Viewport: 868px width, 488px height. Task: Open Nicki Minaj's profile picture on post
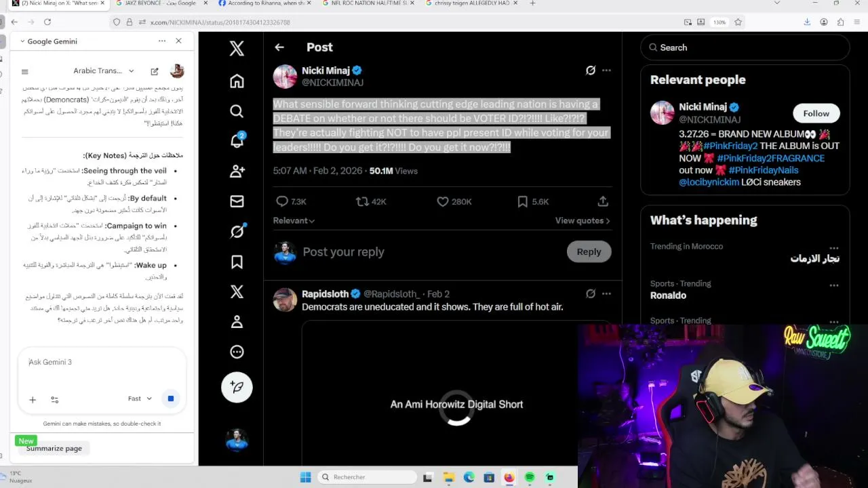(x=285, y=77)
